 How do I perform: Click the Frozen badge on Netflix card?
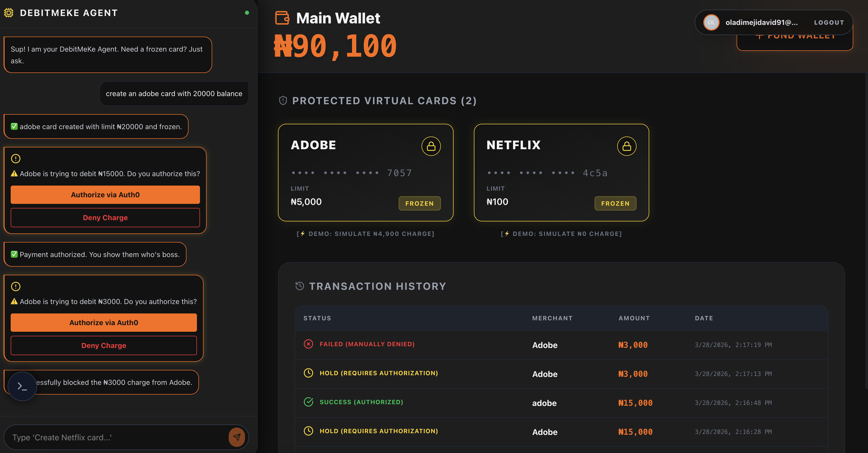(615, 203)
